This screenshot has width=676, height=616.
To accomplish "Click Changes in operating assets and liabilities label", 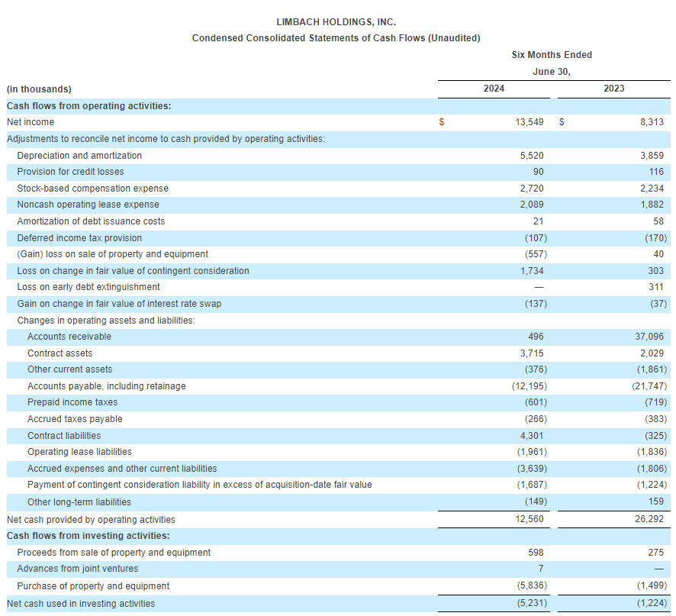I will point(106,321).
